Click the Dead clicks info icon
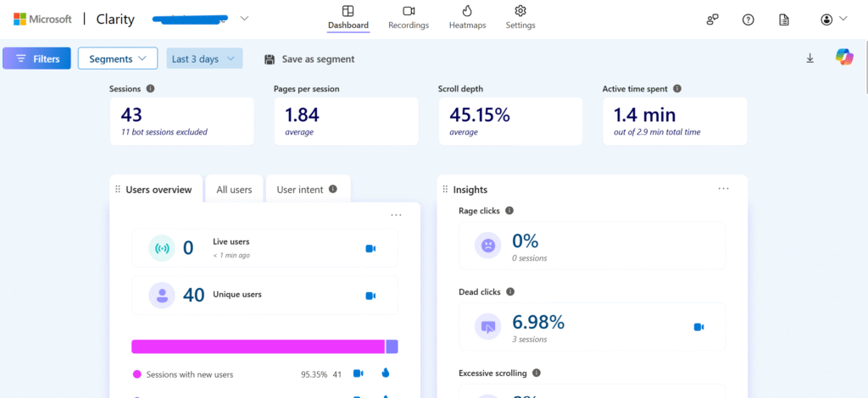868x398 pixels. click(x=510, y=291)
